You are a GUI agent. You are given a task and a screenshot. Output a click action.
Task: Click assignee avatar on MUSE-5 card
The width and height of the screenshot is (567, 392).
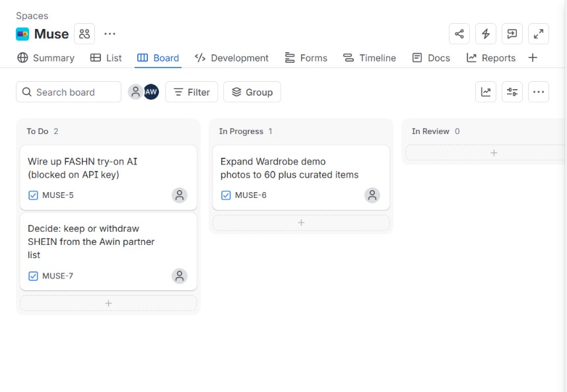[180, 195]
